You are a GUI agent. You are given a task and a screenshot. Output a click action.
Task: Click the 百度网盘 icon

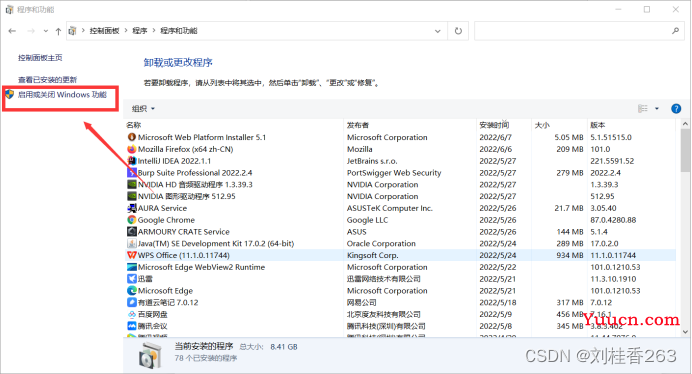pyautogui.click(x=132, y=314)
